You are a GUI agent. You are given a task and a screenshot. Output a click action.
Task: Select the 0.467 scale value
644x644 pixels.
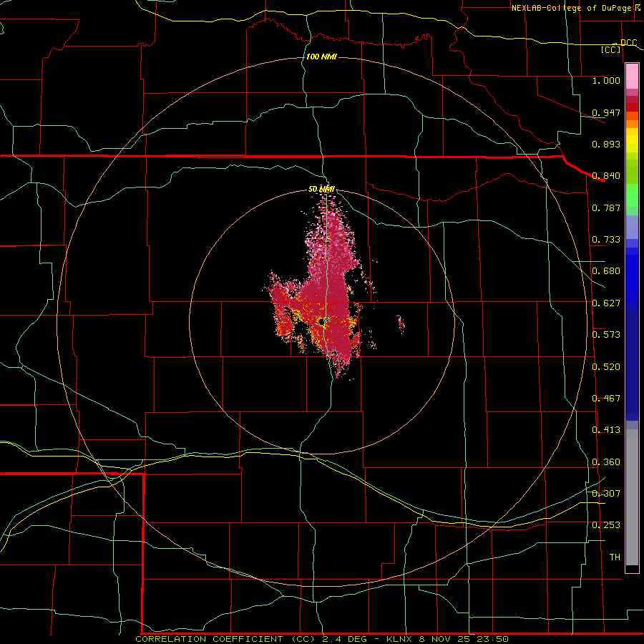pyautogui.click(x=606, y=399)
